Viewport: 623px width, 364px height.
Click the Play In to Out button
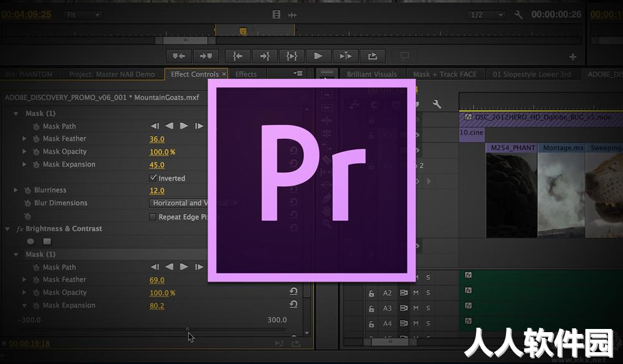(291, 56)
